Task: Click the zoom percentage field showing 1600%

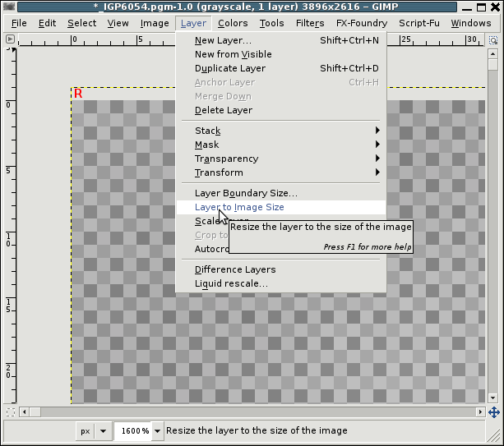Action: tap(134, 431)
